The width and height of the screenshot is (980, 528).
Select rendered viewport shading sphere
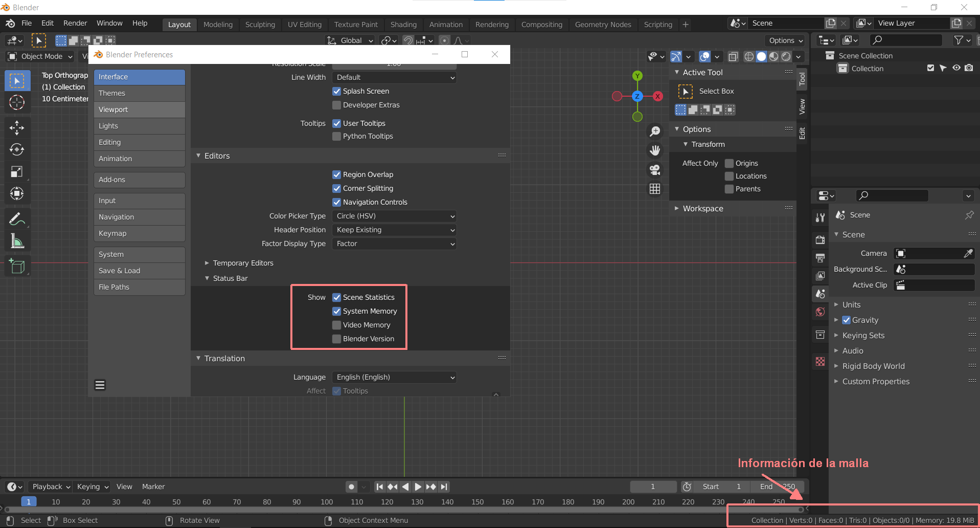786,57
